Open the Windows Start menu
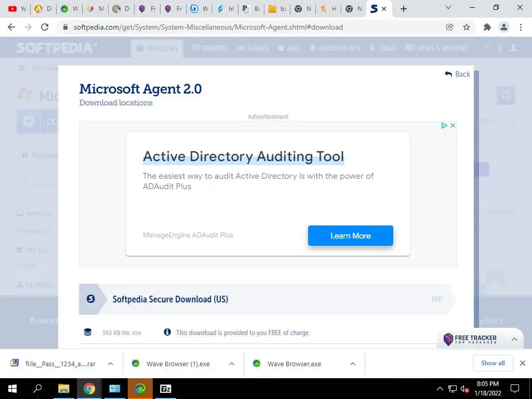 point(12,389)
